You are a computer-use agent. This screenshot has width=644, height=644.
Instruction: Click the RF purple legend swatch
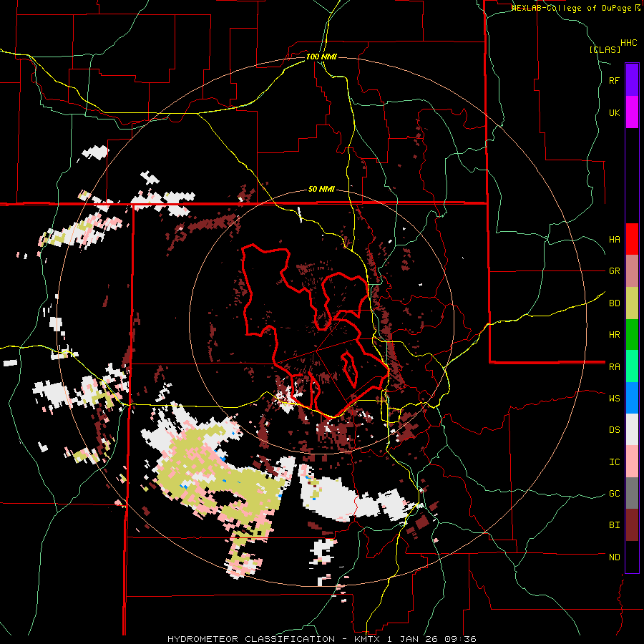click(632, 79)
